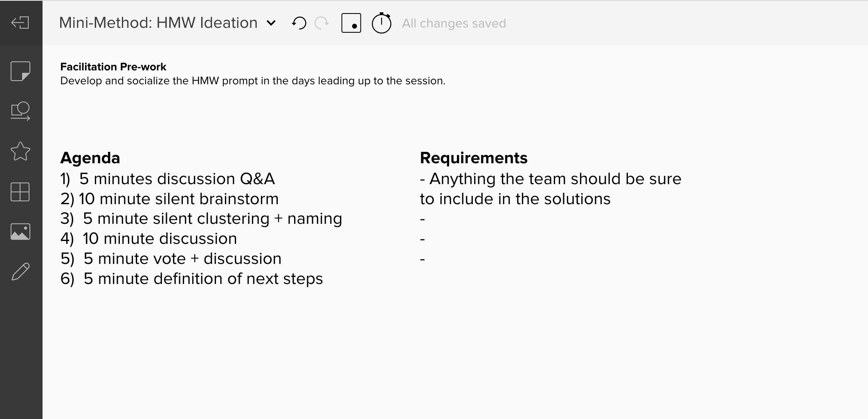This screenshot has height=419, width=868.
Task: Select the Requirements heading text box
Action: tap(474, 158)
